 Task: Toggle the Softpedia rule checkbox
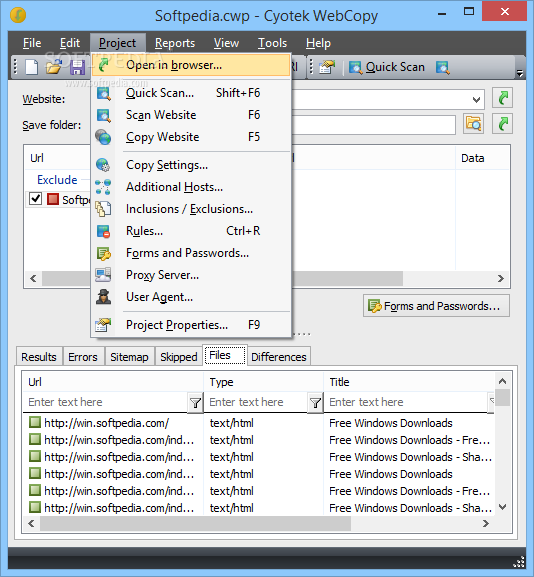35,199
